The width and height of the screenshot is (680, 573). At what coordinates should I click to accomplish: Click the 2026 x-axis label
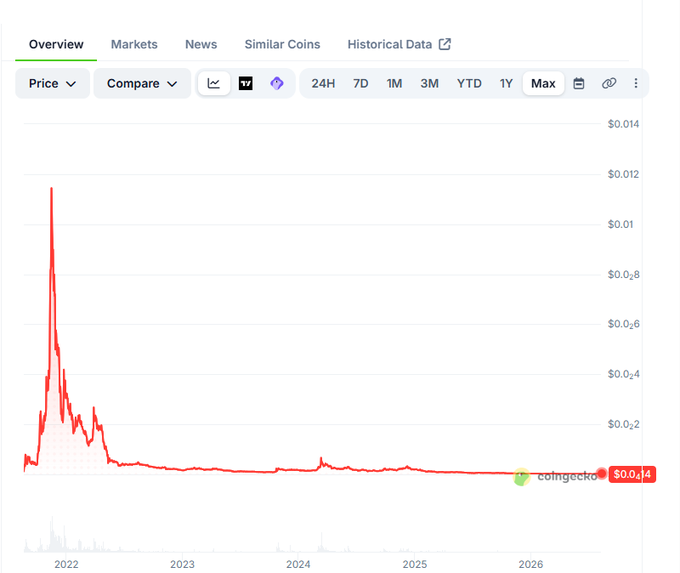[531, 564]
